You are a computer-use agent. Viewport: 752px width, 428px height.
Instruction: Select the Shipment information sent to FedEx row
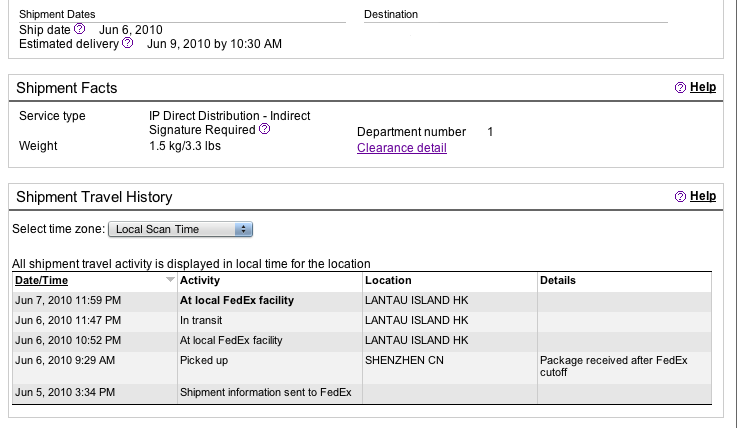pos(362,392)
